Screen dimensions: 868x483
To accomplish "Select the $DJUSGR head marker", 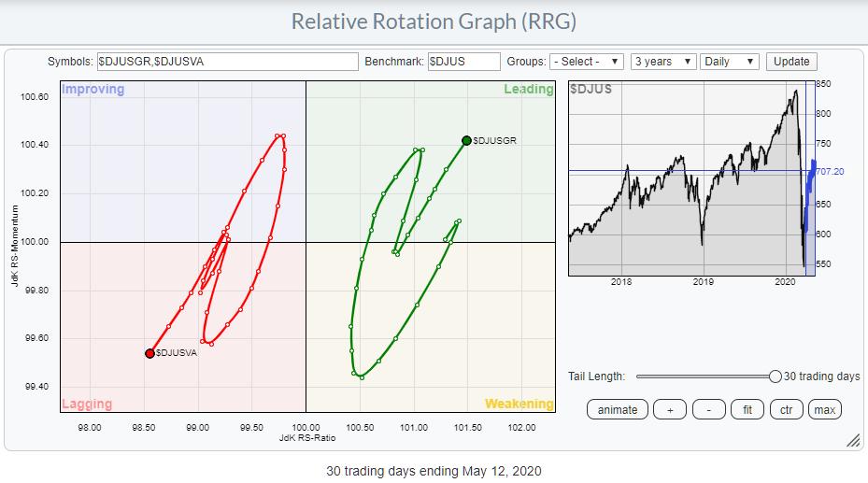I will pos(466,141).
